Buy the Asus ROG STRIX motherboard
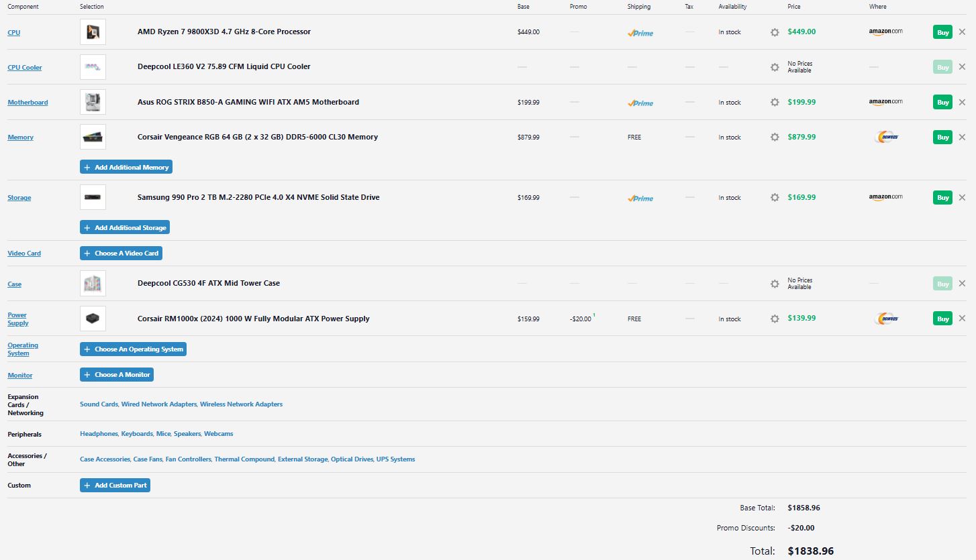Screen dimensions: 976x560 [x=942, y=102]
